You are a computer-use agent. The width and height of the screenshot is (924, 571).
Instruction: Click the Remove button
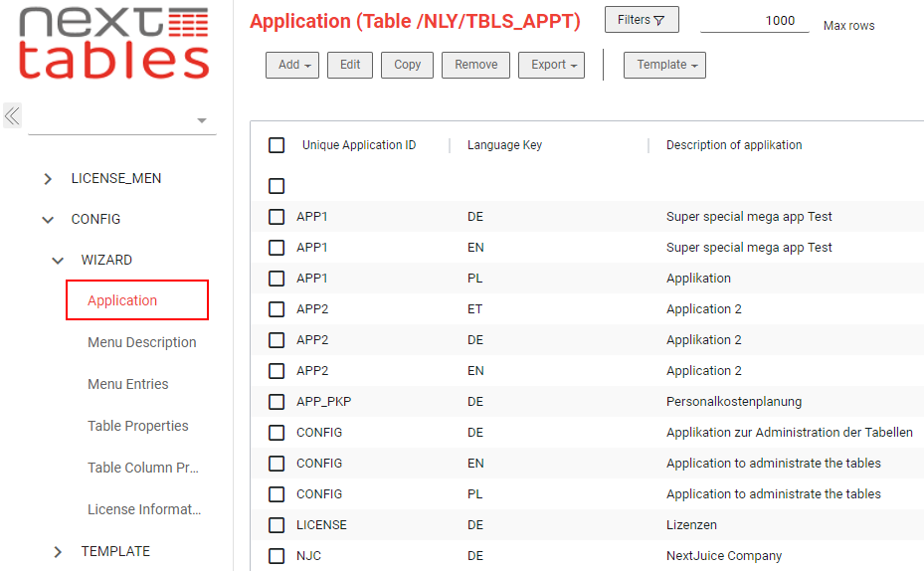coord(476,65)
